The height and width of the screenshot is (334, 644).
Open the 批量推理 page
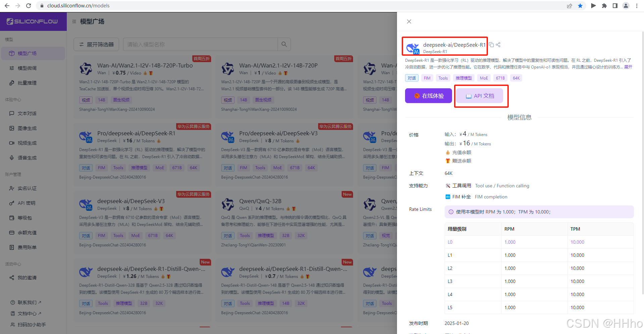click(x=26, y=83)
